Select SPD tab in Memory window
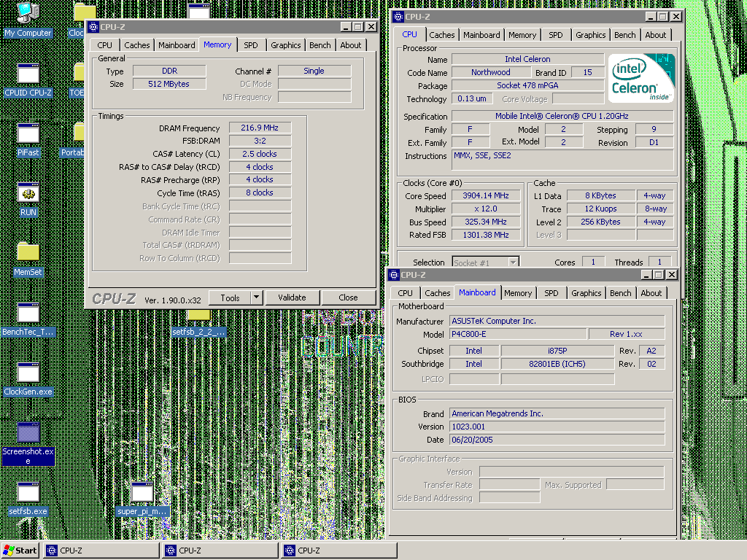The height and width of the screenshot is (560, 747). (x=251, y=45)
